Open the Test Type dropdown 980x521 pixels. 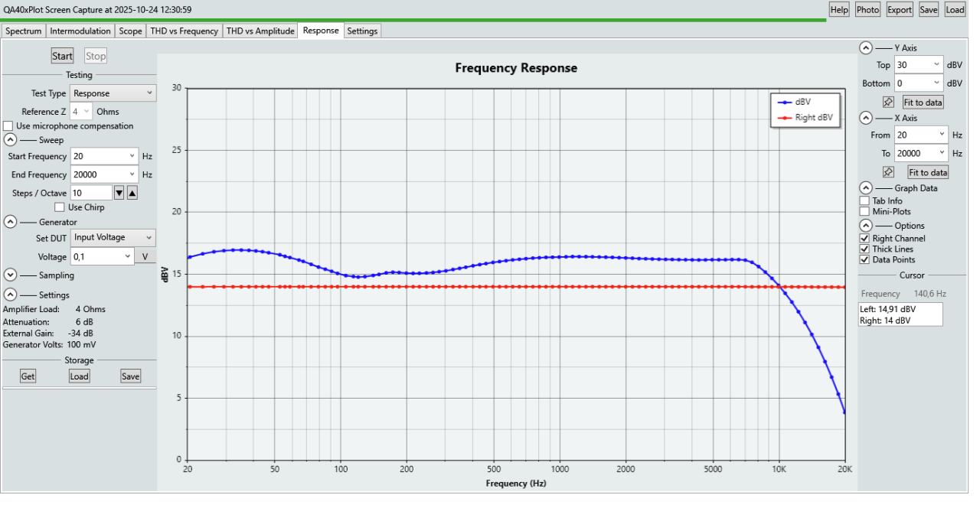[113, 93]
